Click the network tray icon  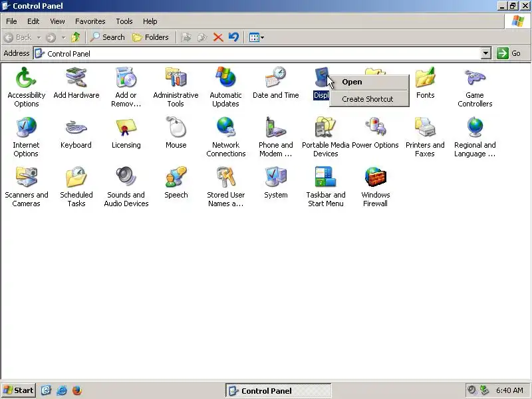tap(484, 390)
